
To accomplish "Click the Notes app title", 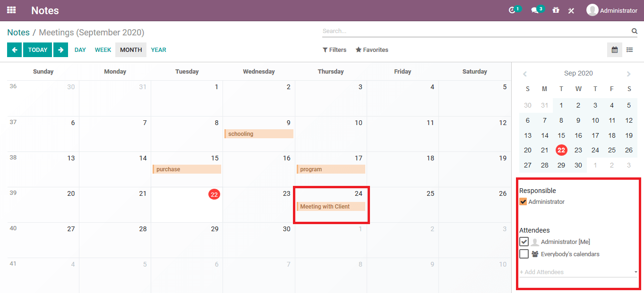I will (45, 10).
